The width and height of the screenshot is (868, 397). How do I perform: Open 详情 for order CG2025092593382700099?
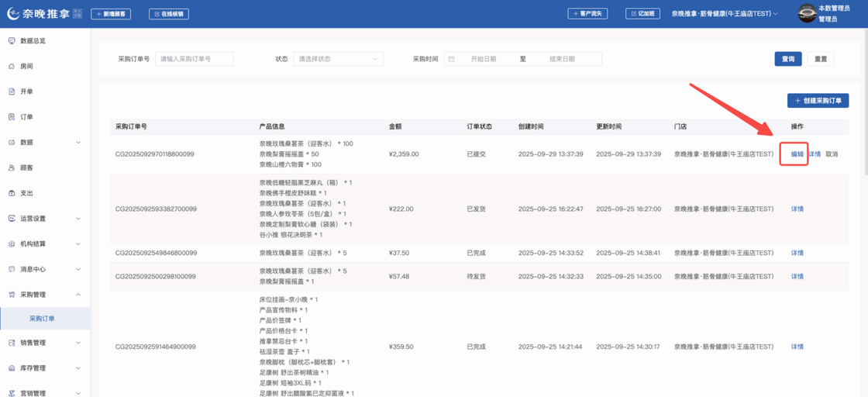click(797, 209)
